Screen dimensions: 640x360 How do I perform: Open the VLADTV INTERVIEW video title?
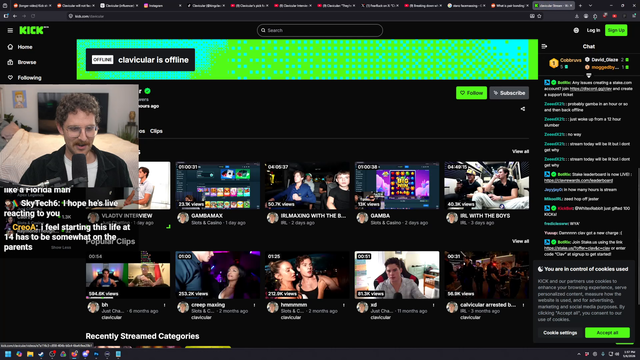click(x=127, y=216)
